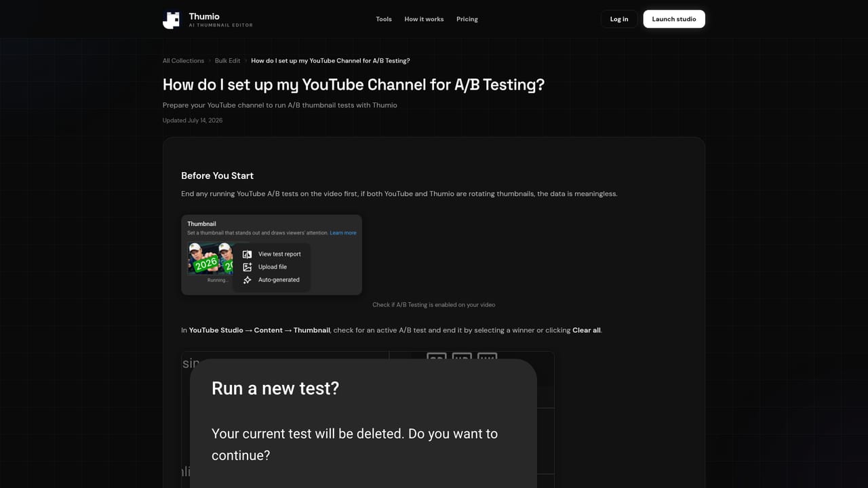Click the Learn more link
868x488 pixels.
point(343,233)
